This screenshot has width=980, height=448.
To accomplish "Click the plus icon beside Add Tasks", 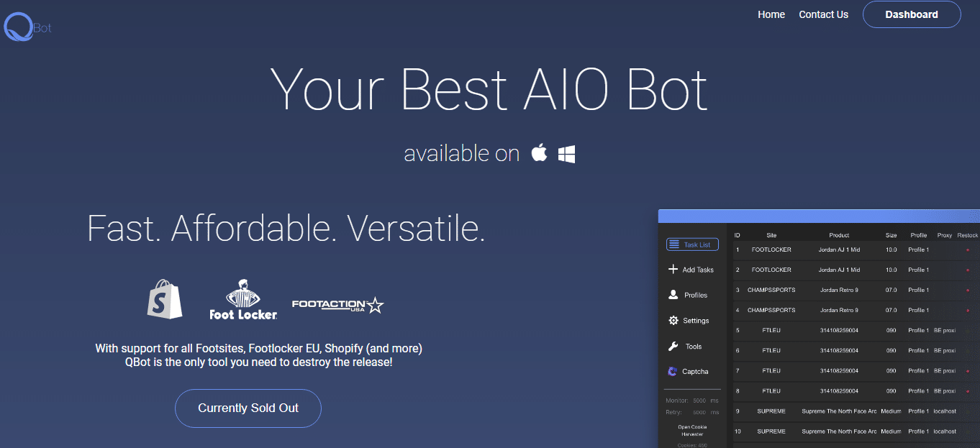I will (673, 270).
